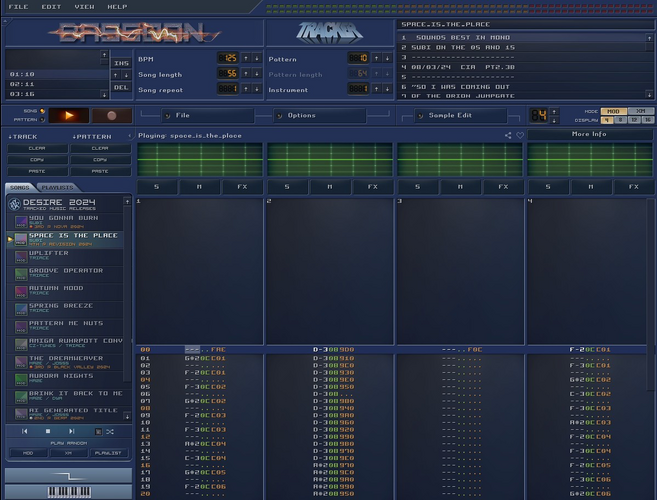
Task: Switch to the Songs tab
Action: tap(20, 187)
